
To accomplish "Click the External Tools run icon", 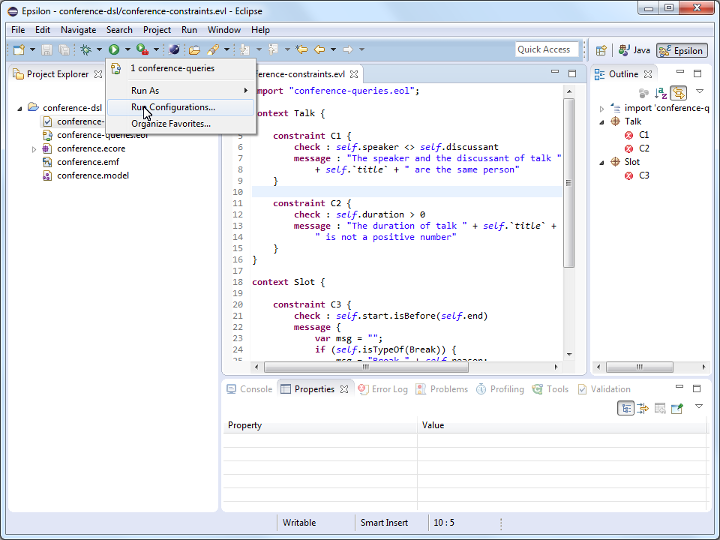I will pos(142,49).
